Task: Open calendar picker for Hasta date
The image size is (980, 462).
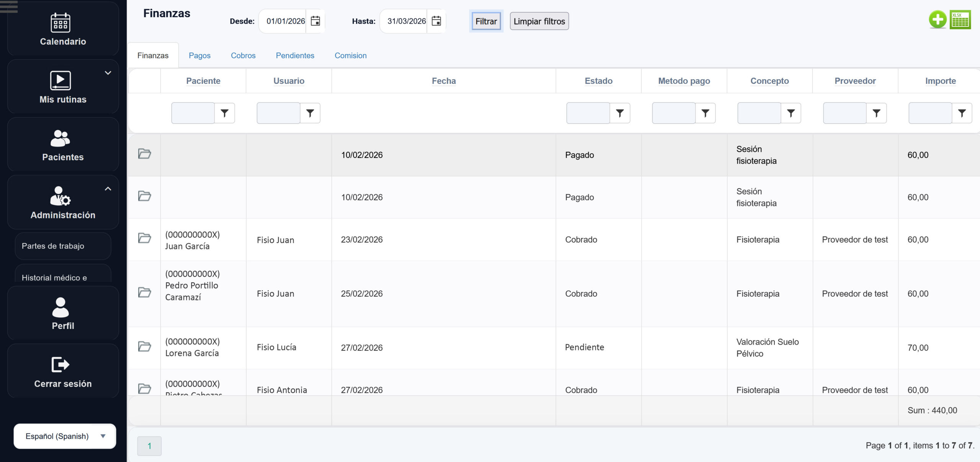Action: point(436,21)
